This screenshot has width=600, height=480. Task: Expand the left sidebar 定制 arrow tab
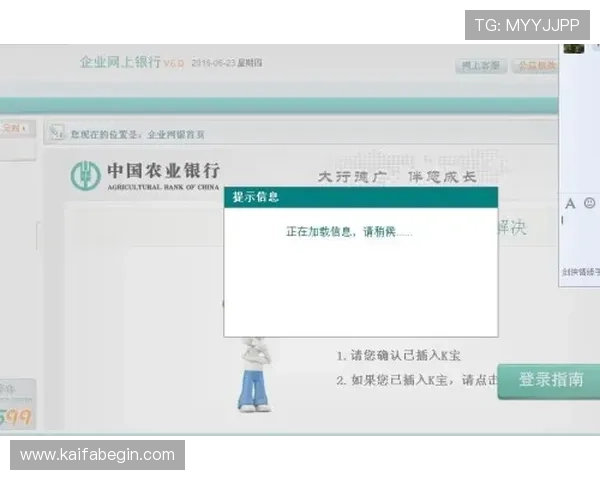15,128
